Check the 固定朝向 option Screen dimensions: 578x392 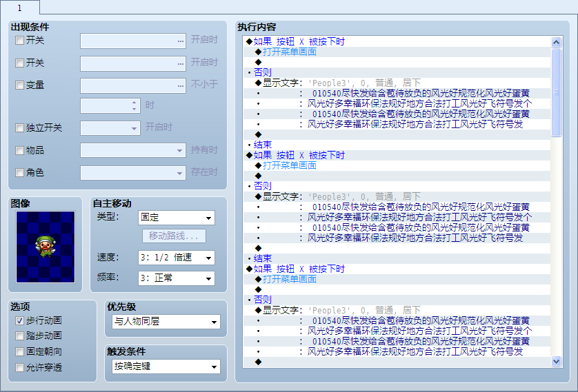(19, 351)
